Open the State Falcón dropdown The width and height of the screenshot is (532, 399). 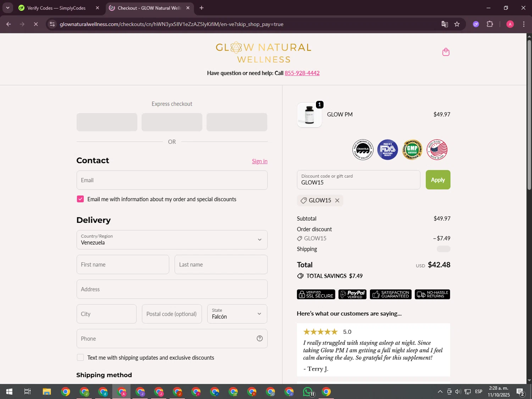click(x=237, y=314)
